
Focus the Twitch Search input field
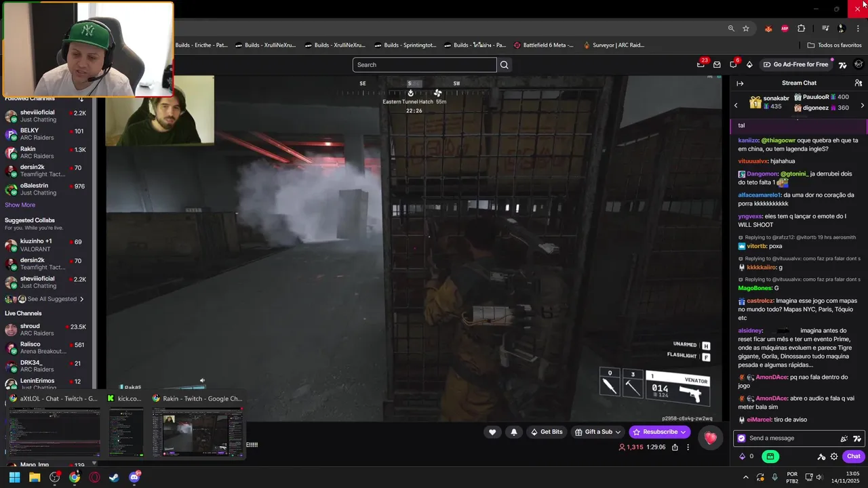pos(425,65)
